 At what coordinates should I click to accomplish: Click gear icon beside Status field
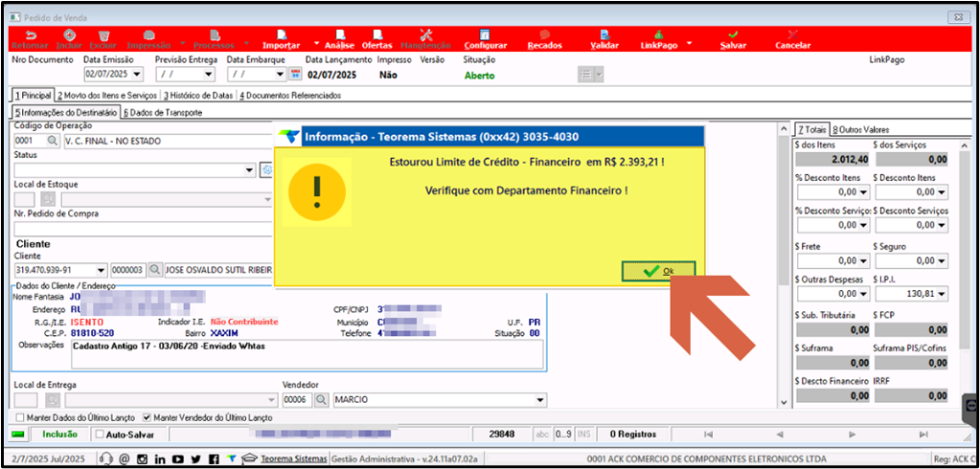tap(267, 169)
